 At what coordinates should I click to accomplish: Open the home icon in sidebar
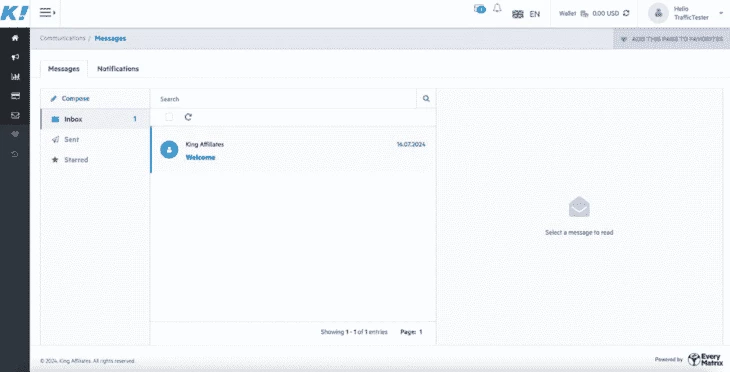click(15, 38)
